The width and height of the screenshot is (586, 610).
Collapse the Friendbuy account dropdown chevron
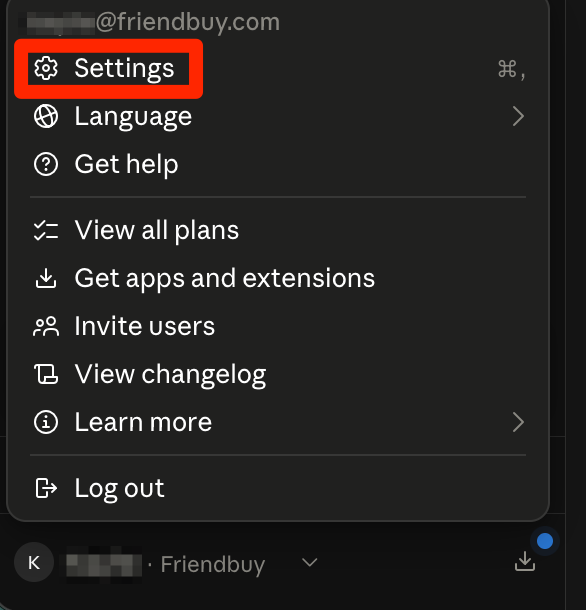[x=310, y=562]
